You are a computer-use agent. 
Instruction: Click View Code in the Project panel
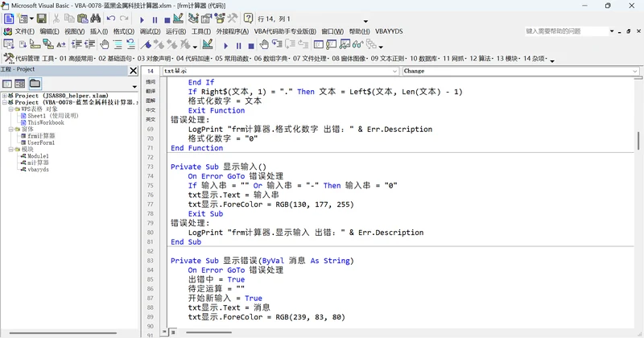(7, 84)
